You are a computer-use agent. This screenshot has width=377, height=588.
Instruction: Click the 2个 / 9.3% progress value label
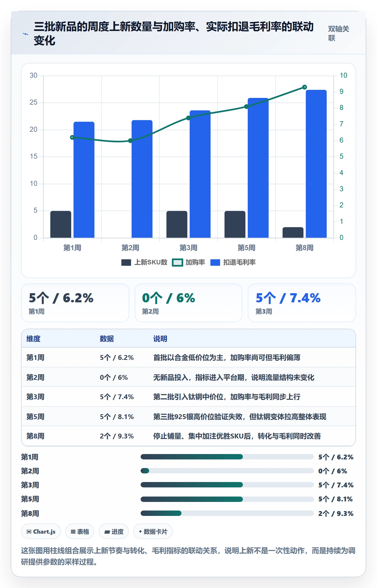pos(336,513)
